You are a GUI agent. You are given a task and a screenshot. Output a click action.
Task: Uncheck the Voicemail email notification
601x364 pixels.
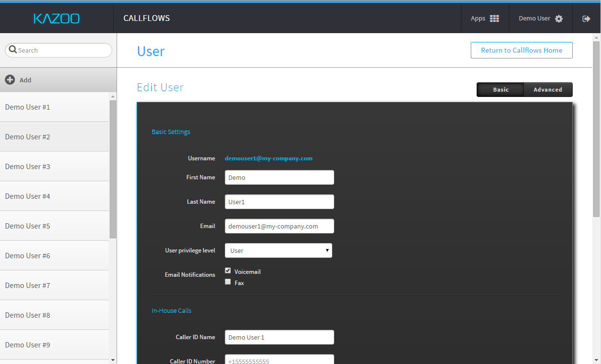pos(228,270)
